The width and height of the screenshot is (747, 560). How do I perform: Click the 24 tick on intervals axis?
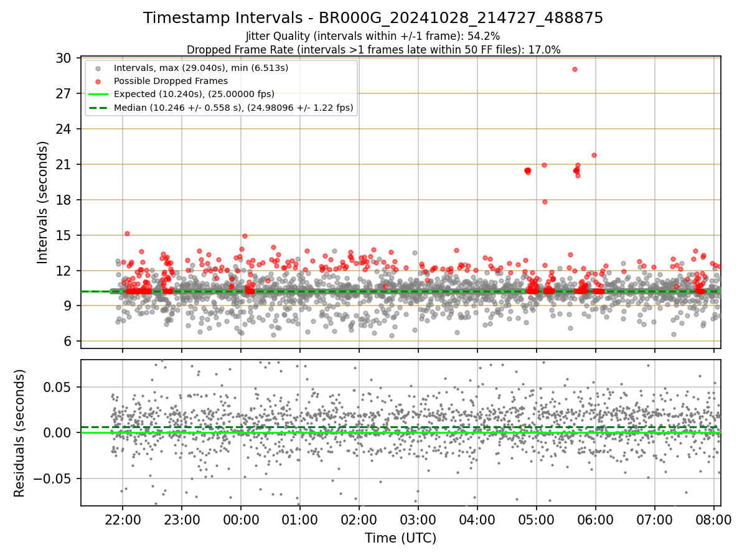pyautogui.click(x=64, y=129)
